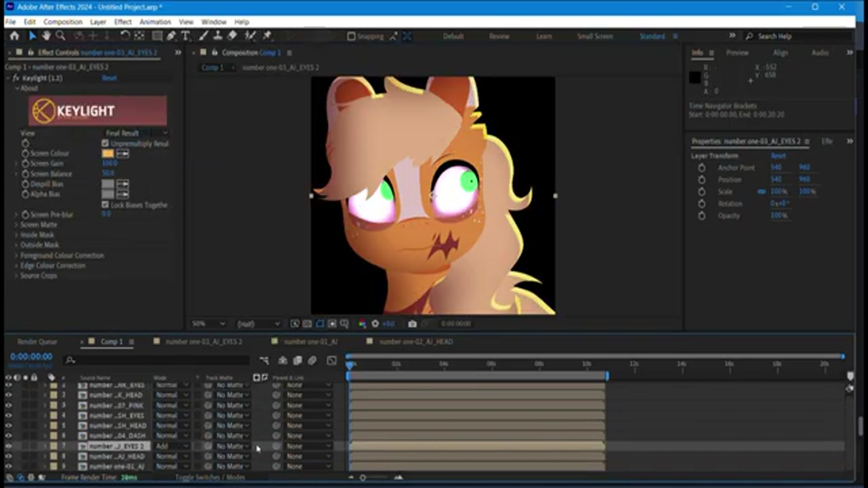Take a snapshot of the composition view

412,324
